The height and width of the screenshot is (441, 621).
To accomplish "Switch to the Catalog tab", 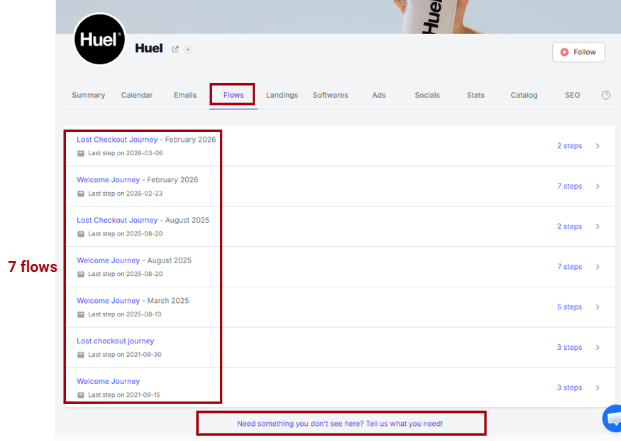I will (524, 95).
